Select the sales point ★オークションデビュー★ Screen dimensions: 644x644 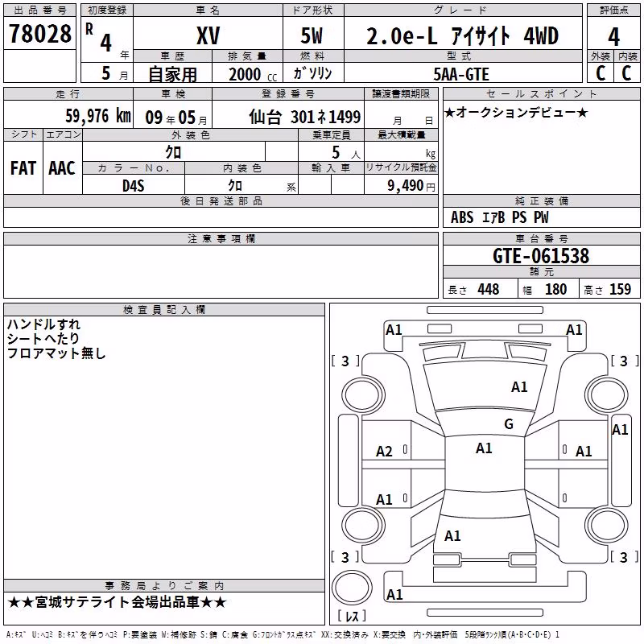coord(516,112)
